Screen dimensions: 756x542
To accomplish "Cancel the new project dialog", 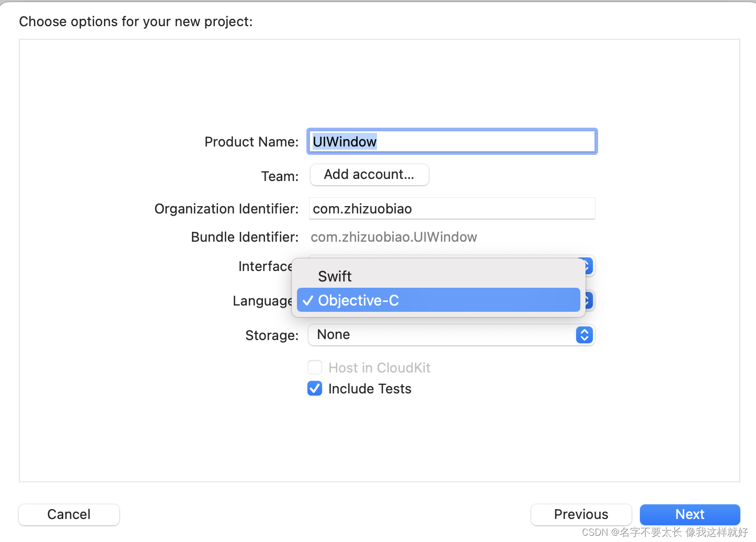I will 69,514.
